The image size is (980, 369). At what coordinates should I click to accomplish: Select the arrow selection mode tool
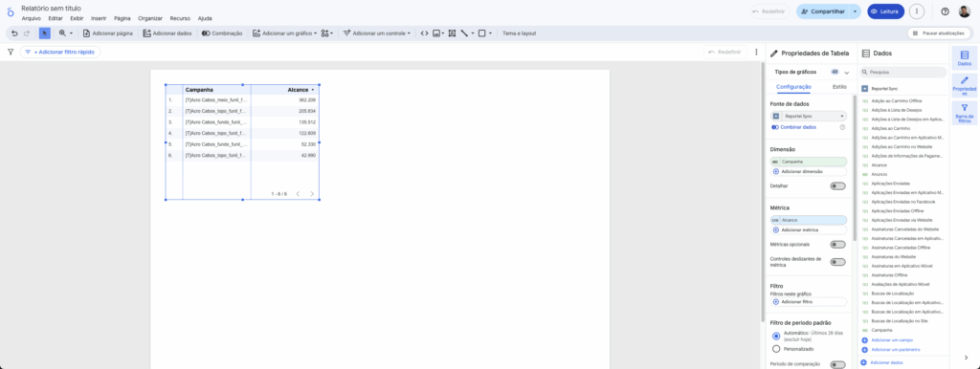click(x=44, y=33)
